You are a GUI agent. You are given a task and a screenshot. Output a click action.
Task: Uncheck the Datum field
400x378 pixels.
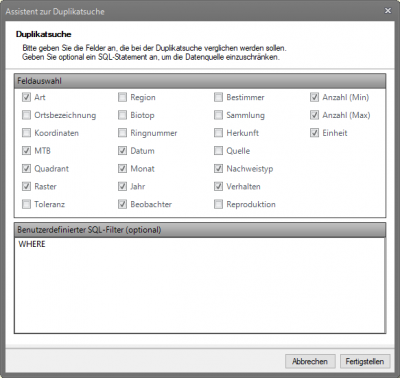[x=122, y=151]
